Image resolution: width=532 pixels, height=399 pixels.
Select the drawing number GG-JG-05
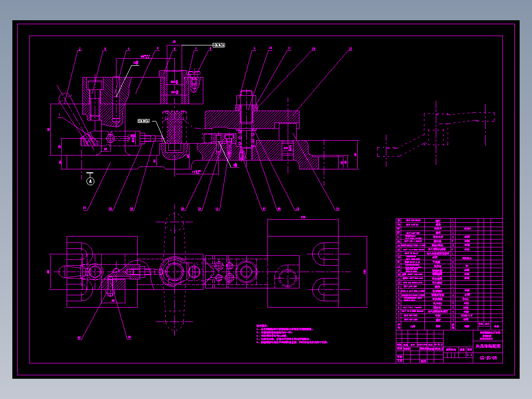488,358
